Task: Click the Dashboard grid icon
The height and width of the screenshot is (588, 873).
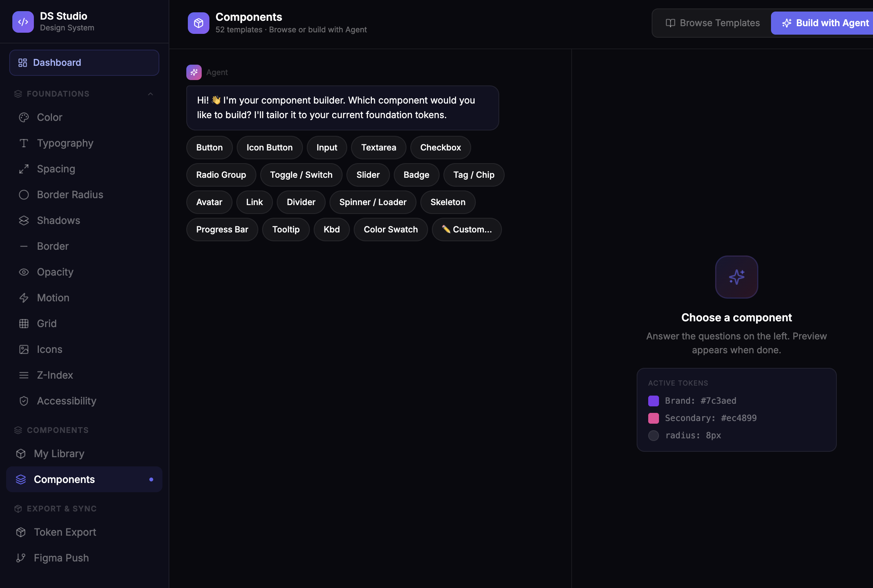Action: tap(23, 63)
